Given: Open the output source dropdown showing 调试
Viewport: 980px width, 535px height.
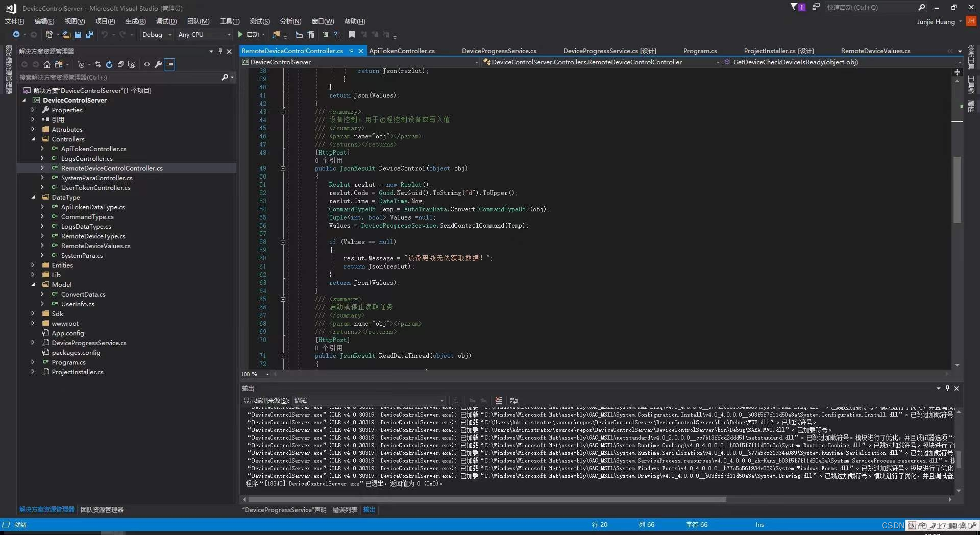Looking at the screenshot, I should click(x=369, y=401).
